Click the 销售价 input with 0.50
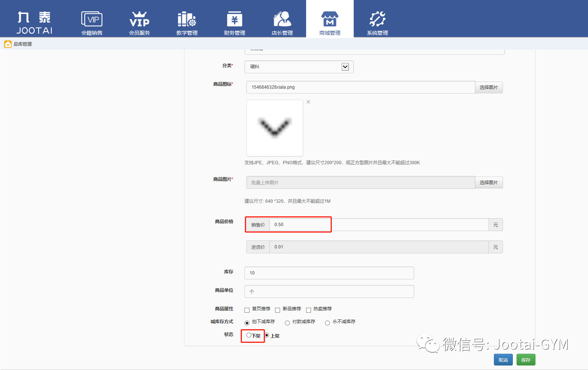Image resolution: width=588 pixels, height=370 pixels. pyautogui.click(x=379, y=225)
